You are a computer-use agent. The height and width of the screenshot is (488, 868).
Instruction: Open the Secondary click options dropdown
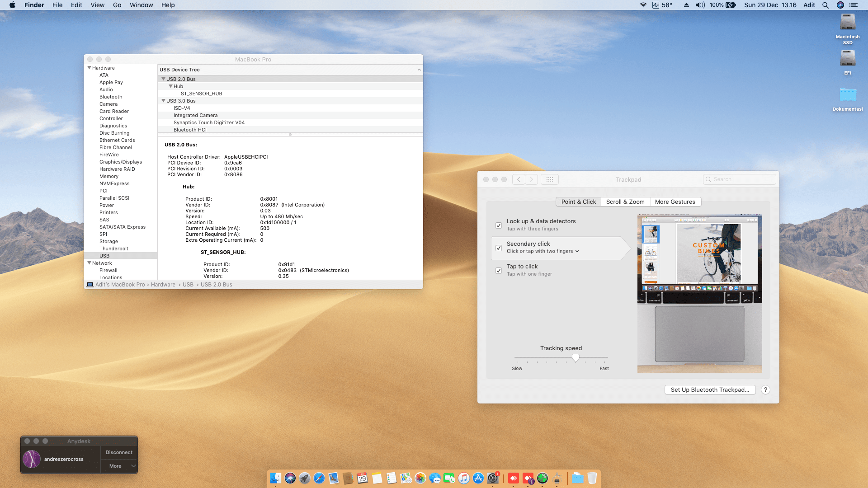pyautogui.click(x=542, y=251)
